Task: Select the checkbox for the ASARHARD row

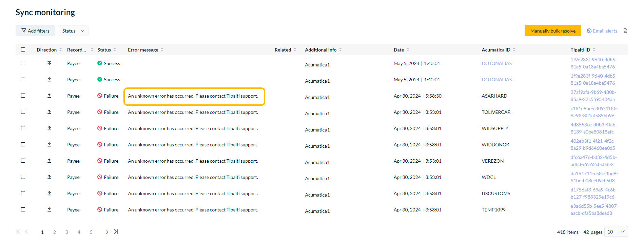Action: tap(23, 96)
